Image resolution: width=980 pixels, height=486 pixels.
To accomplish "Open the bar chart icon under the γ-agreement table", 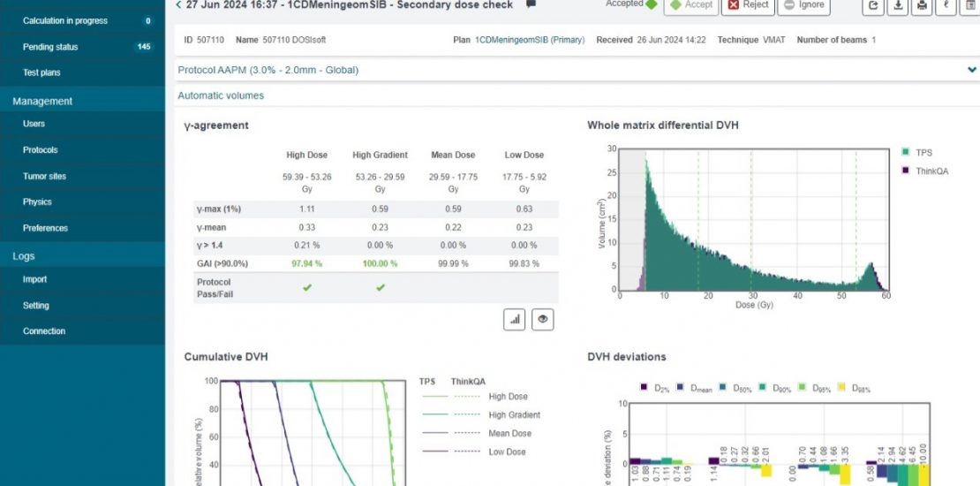I will 515,319.
